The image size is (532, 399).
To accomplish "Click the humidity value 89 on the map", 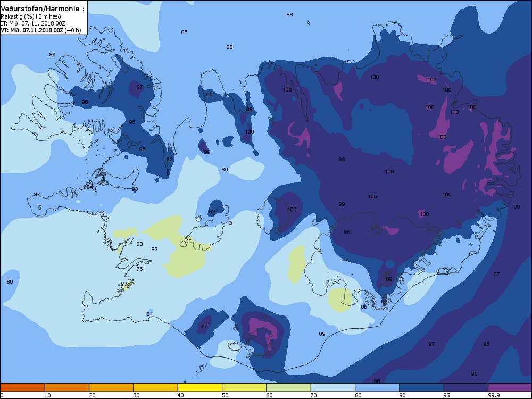I will click(x=322, y=334).
